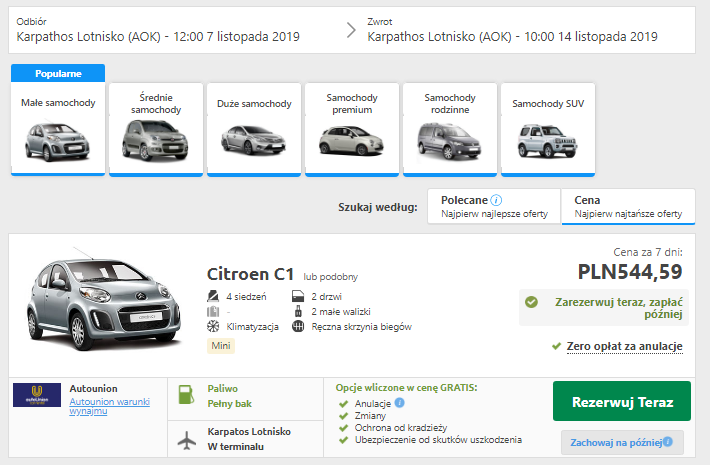Click the manual gearbox icon

pos(298,326)
